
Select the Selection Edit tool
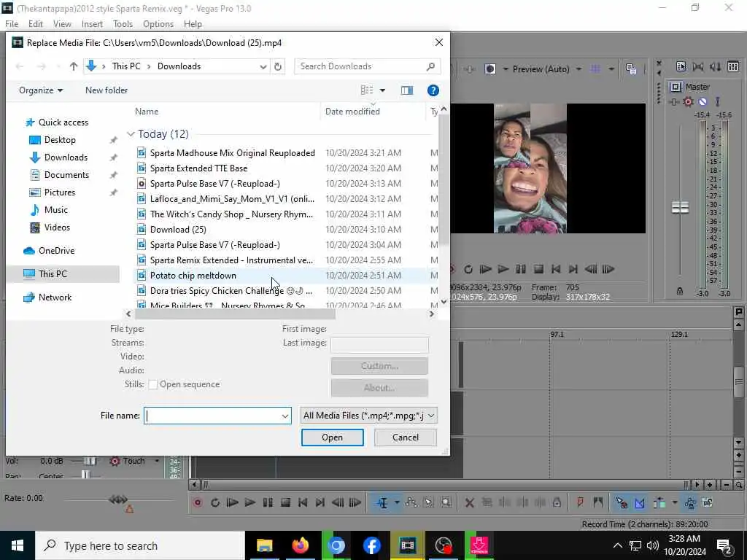coord(428,502)
